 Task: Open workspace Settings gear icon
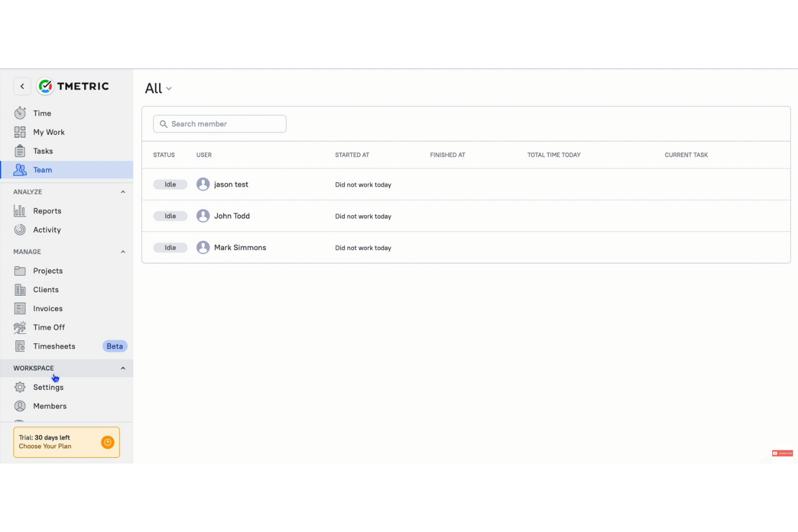click(19, 387)
